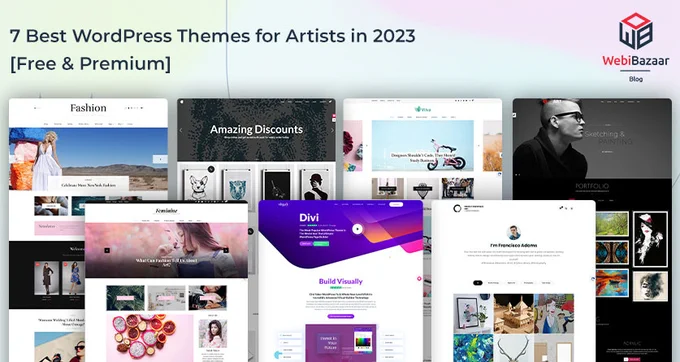The width and height of the screenshot is (680, 362).
Task: Click next arrow on Feminine theme slider
Action: [x=226, y=250]
